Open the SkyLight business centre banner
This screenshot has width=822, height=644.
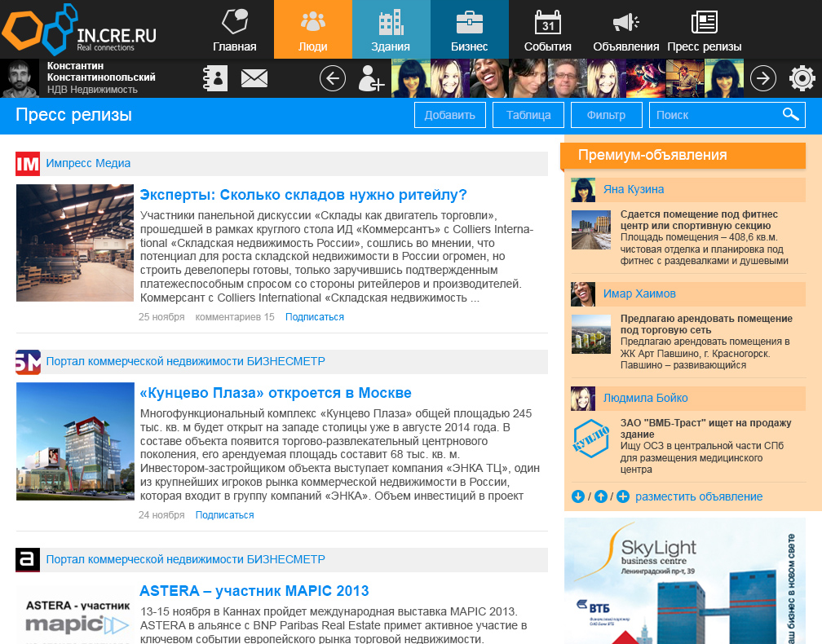[x=685, y=581]
